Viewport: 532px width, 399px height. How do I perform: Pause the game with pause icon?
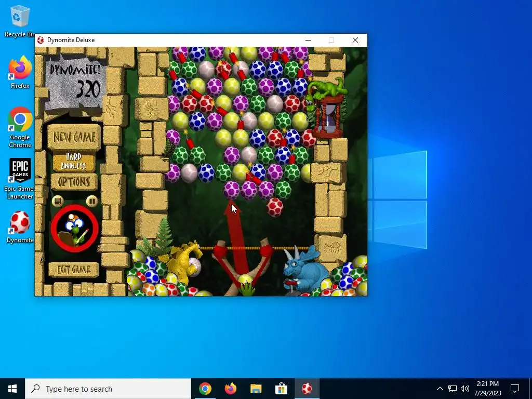click(92, 201)
